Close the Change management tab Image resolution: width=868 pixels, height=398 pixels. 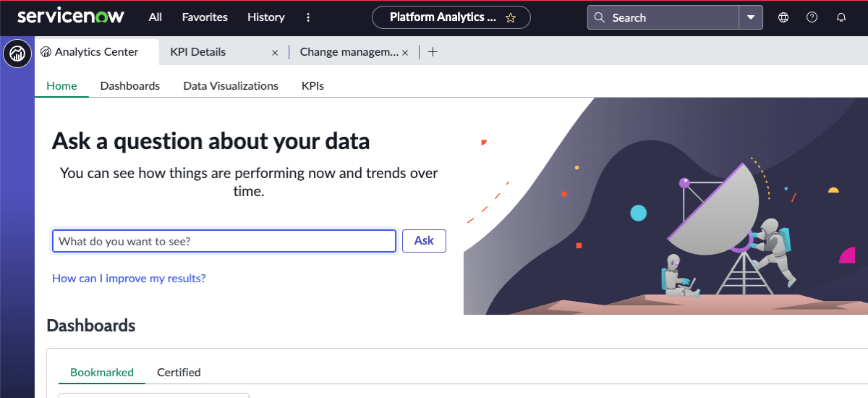[x=405, y=53]
